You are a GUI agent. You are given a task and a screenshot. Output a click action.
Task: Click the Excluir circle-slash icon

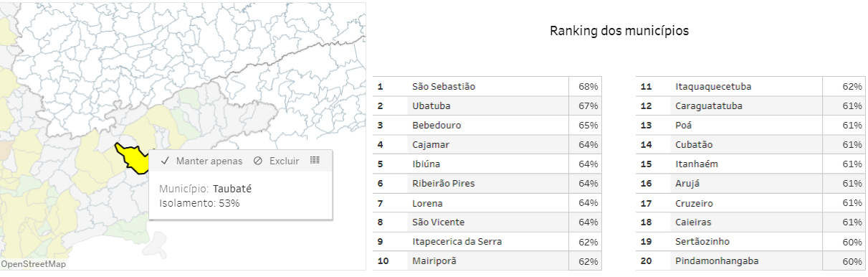click(x=258, y=161)
